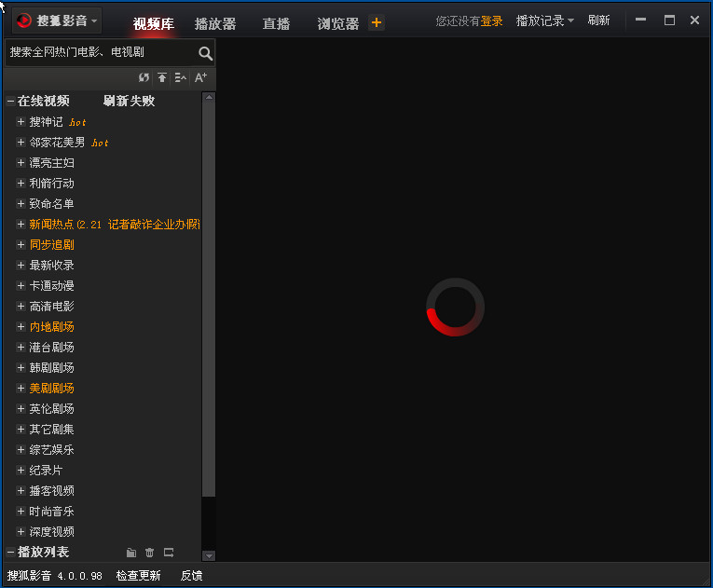
Task: Select 港台剧场 in the list
Action: click(51, 347)
